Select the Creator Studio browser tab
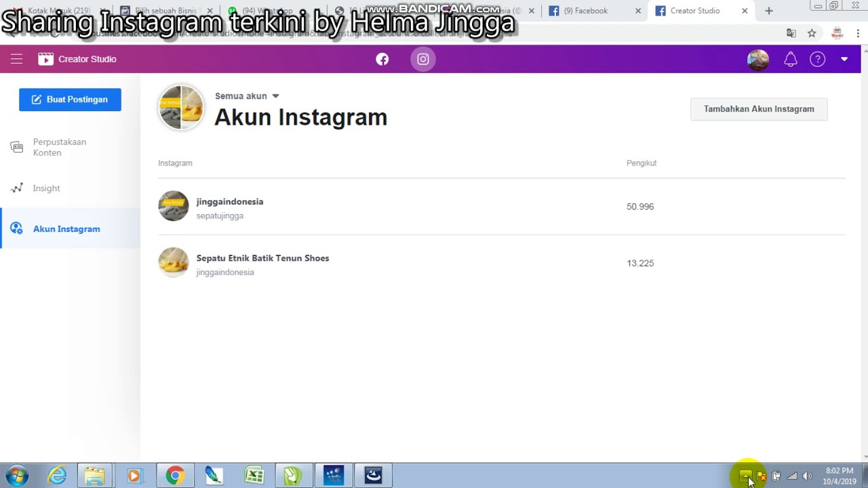Screen dimensions: 868x488 pos(702,11)
